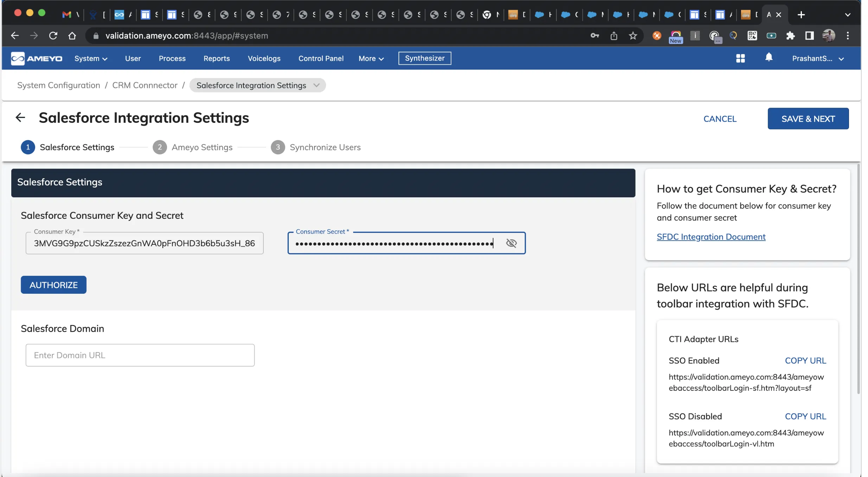Screen dimensions: 868x477
Task: Open the Reports menu item
Action: click(216, 58)
